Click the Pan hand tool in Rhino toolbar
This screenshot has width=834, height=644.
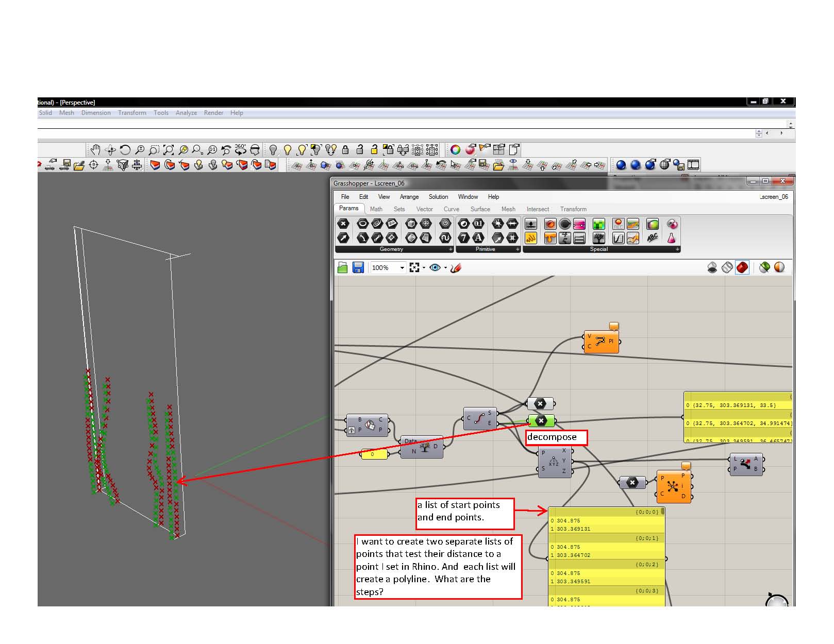coord(95,150)
